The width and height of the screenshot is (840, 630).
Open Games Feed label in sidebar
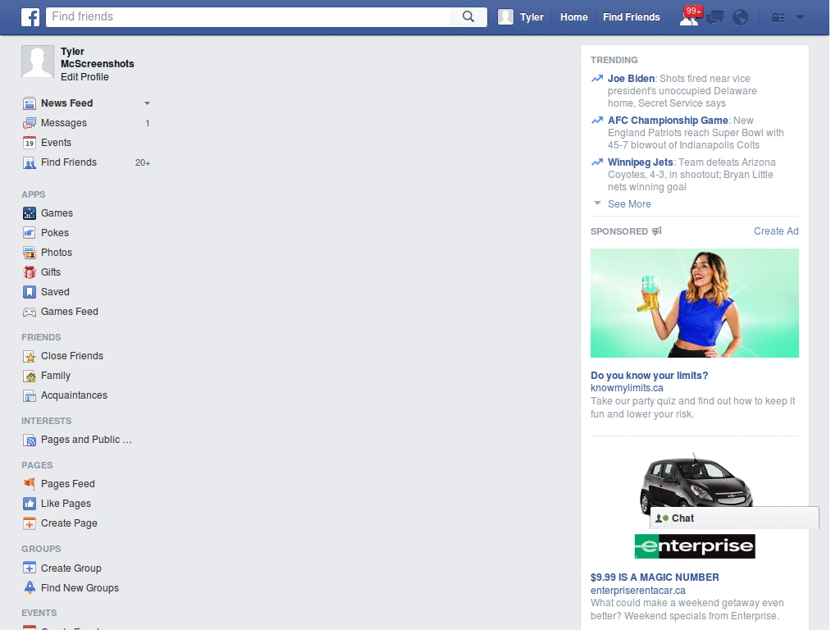click(70, 311)
